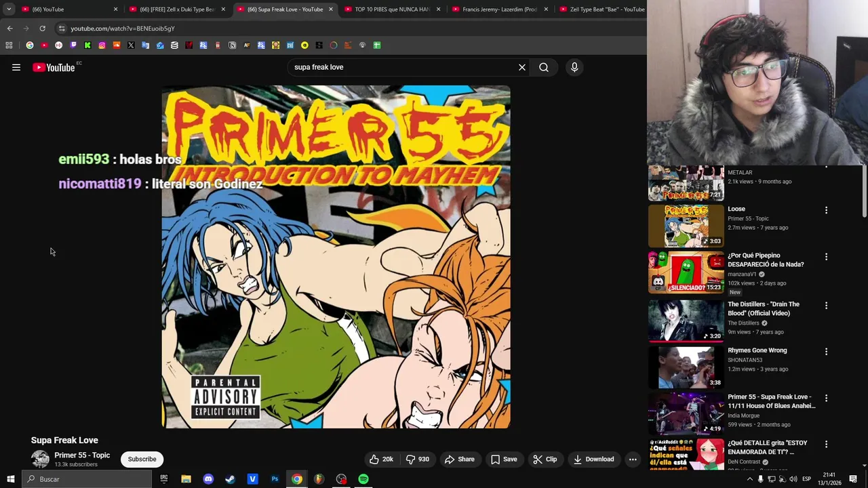Open options for ¿Qué DETALLE grita video

tap(826, 444)
